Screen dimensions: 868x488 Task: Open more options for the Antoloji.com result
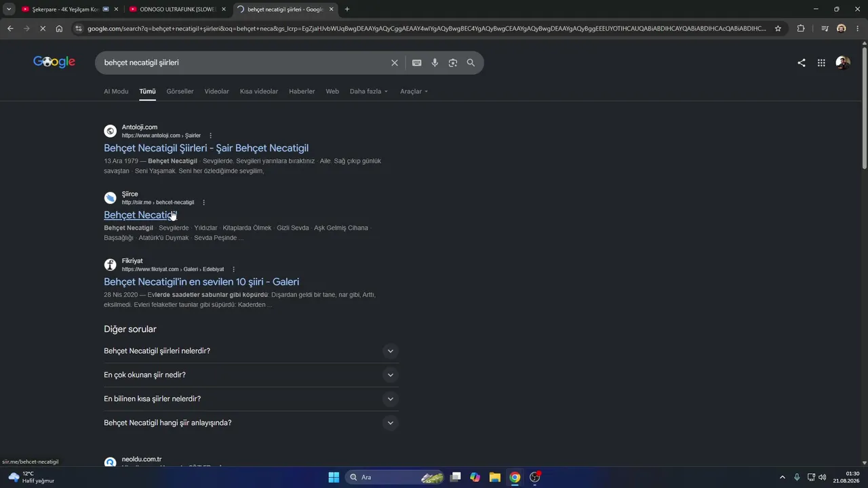coord(210,136)
